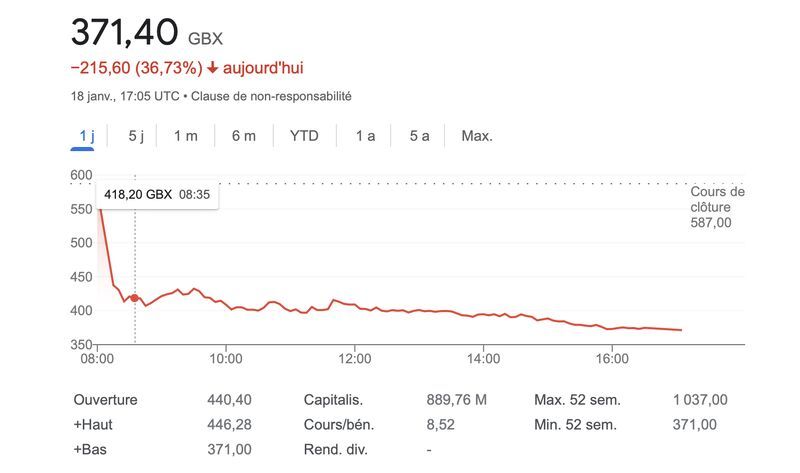Image resolution: width=800 pixels, height=473 pixels.
Task: Click the Cours/bén. value 8,52
Action: [x=441, y=425]
